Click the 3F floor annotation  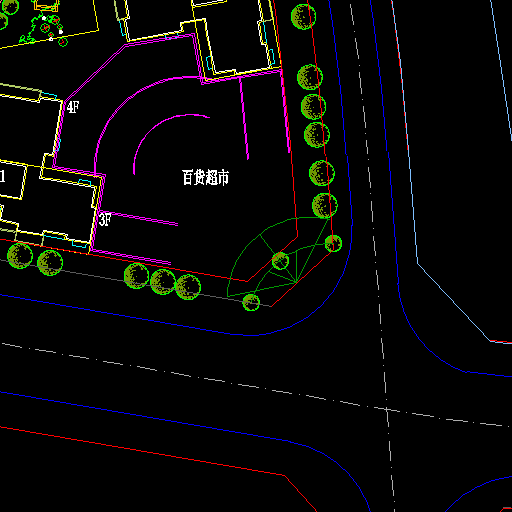[105, 220]
